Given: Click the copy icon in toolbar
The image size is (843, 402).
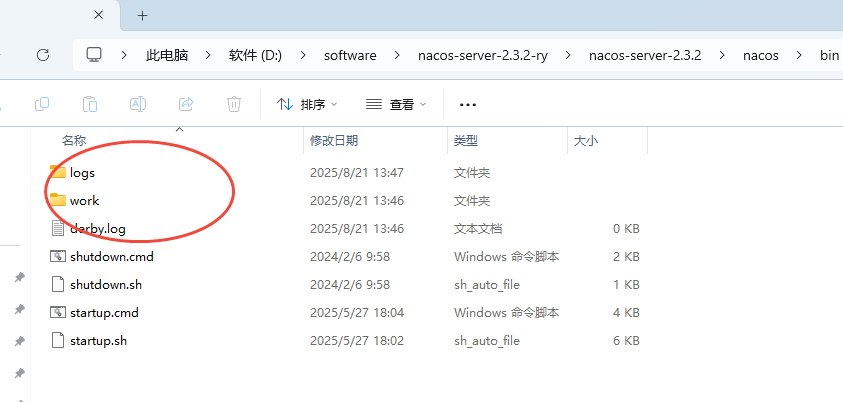Looking at the screenshot, I should pyautogui.click(x=42, y=104).
